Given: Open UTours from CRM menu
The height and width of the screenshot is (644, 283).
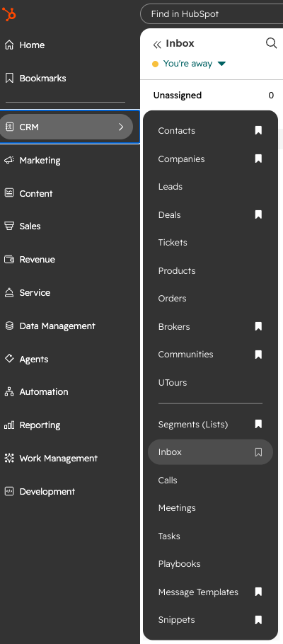Looking at the screenshot, I should pyautogui.click(x=173, y=382).
